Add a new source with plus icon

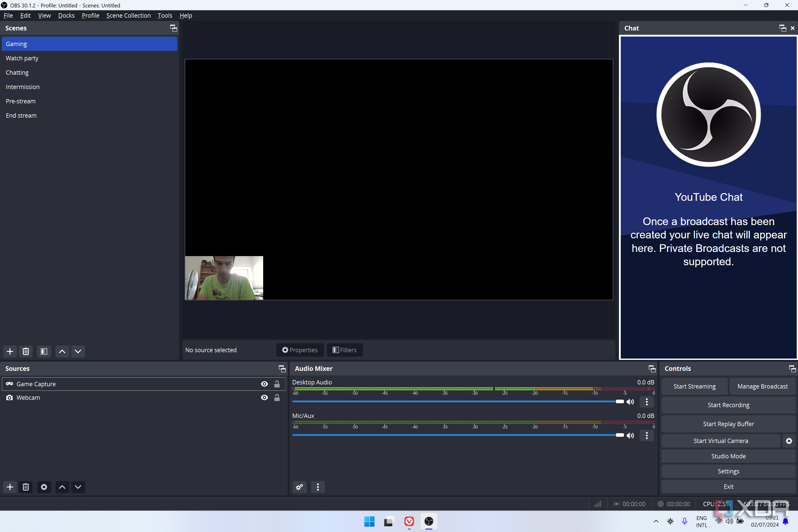[x=10, y=487]
